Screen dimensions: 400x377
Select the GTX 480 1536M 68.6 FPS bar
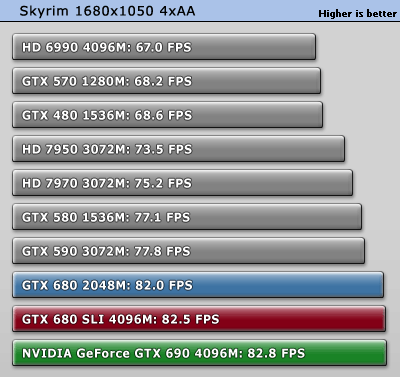[167, 115]
